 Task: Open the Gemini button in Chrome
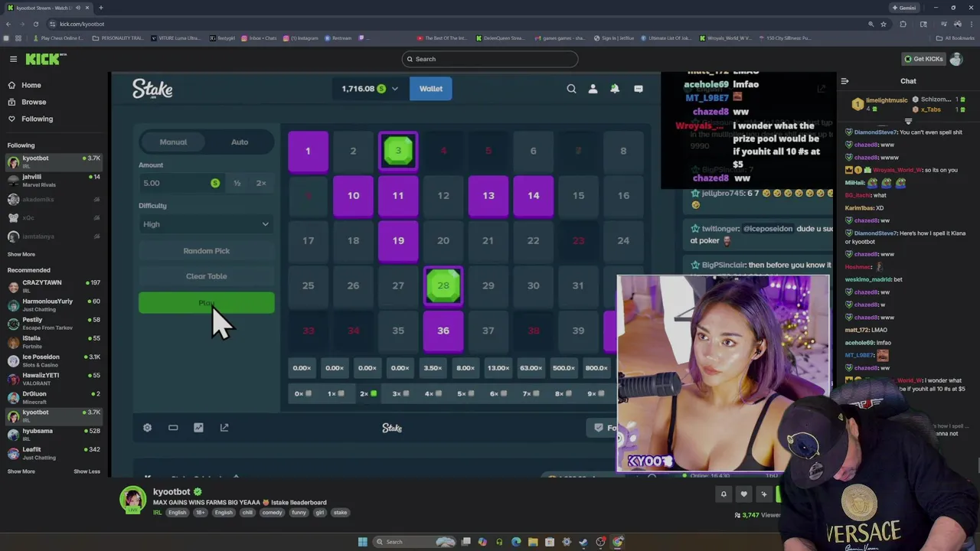pos(904,8)
